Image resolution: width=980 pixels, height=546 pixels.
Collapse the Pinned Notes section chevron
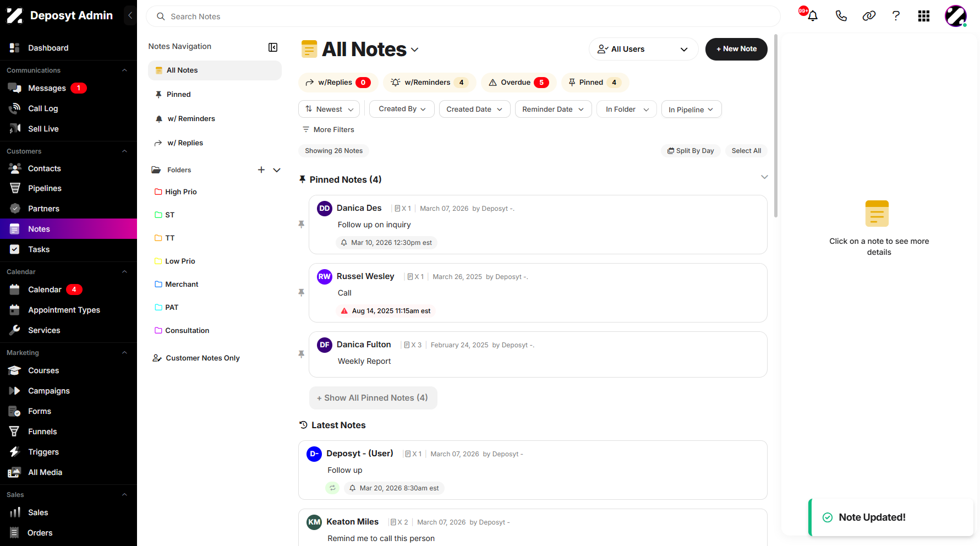(x=764, y=177)
